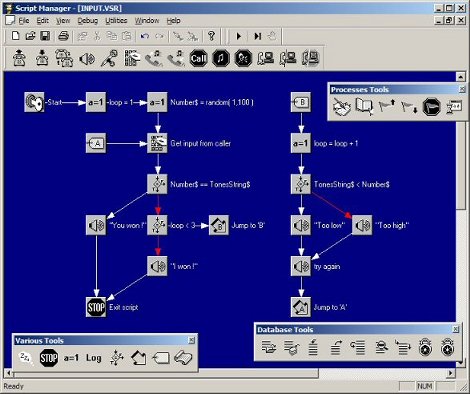
Task: Select the music note tool icon
Action: [221, 59]
